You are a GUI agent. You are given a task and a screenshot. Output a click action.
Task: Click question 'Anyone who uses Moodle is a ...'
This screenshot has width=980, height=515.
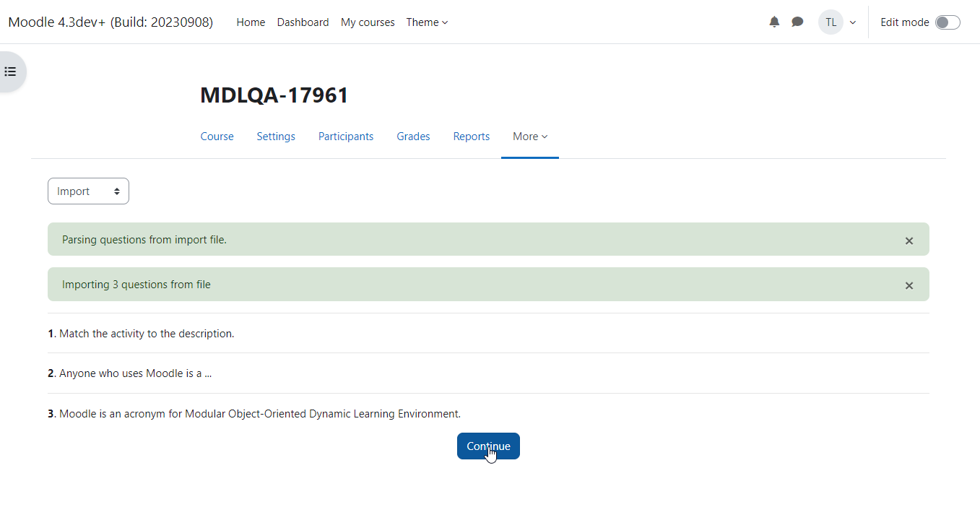135,373
